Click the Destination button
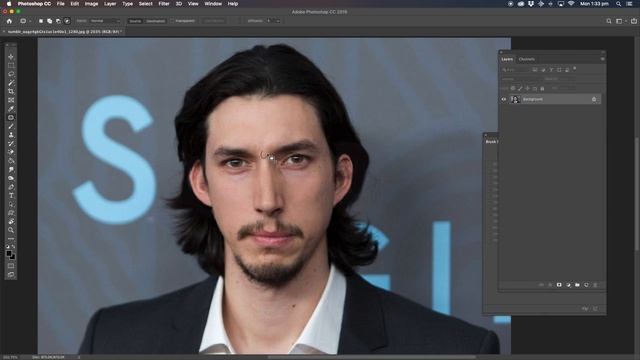The height and width of the screenshot is (360, 640). click(156, 21)
